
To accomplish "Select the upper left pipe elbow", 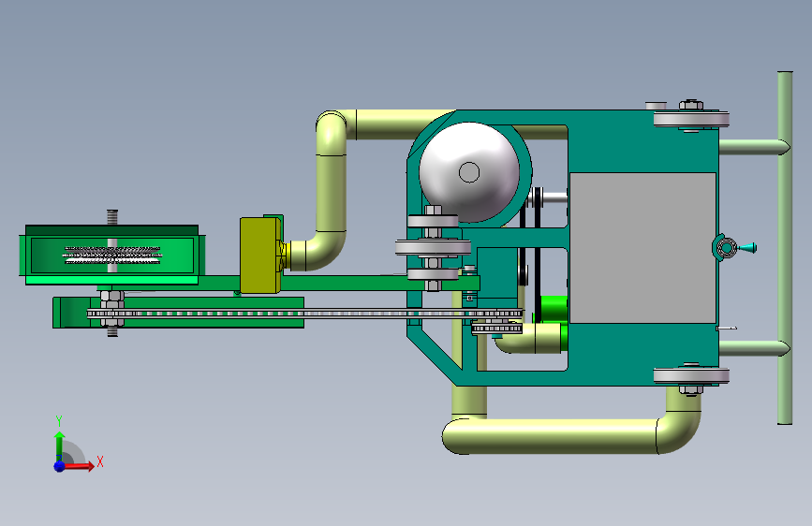I will pos(332,125).
